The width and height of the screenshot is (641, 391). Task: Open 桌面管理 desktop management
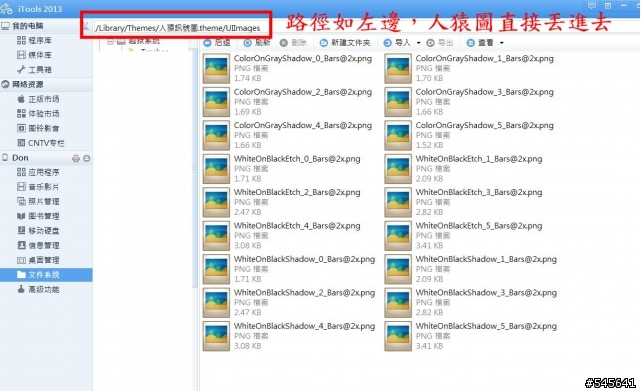tap(38, 260)
